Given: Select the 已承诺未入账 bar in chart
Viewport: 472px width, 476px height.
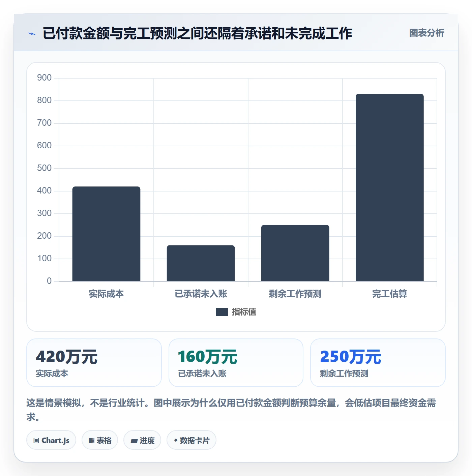Looking at the screenshot, I should pyautogui.click(x=201, y=263).
